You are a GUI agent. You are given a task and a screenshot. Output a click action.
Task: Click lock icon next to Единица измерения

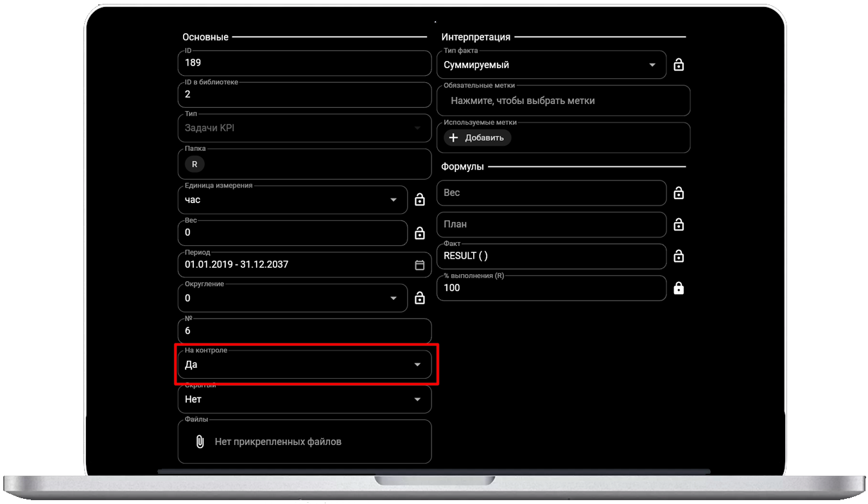(x=420, y=200)
